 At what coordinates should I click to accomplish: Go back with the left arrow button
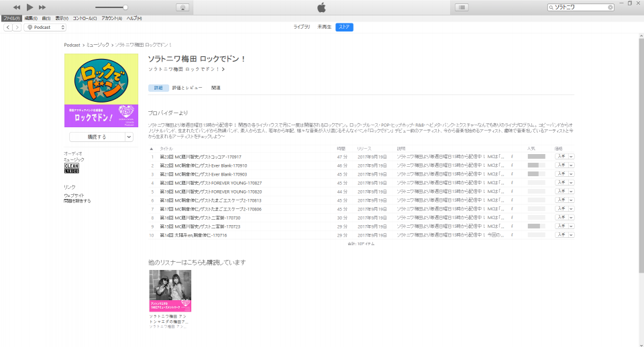[8, 27]
